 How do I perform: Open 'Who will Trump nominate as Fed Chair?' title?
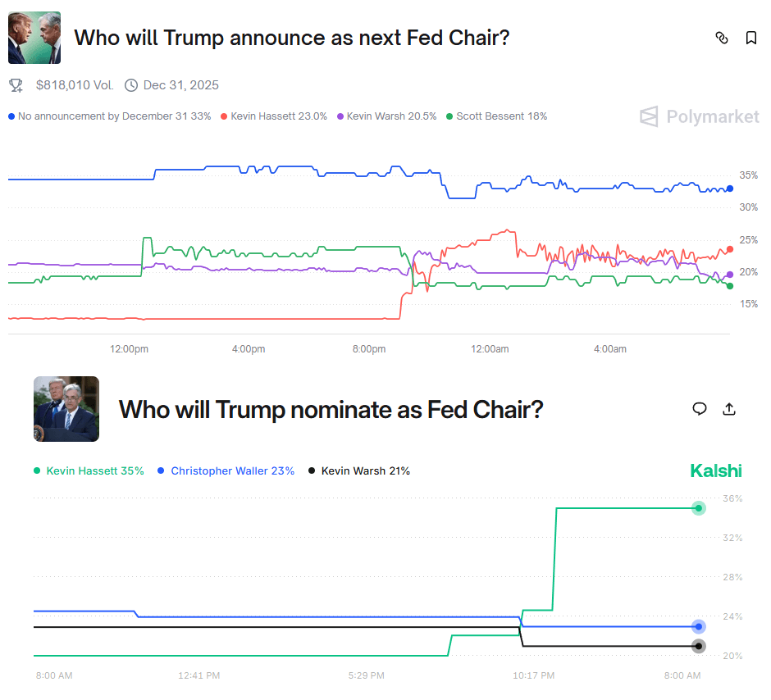coord(331,409)
